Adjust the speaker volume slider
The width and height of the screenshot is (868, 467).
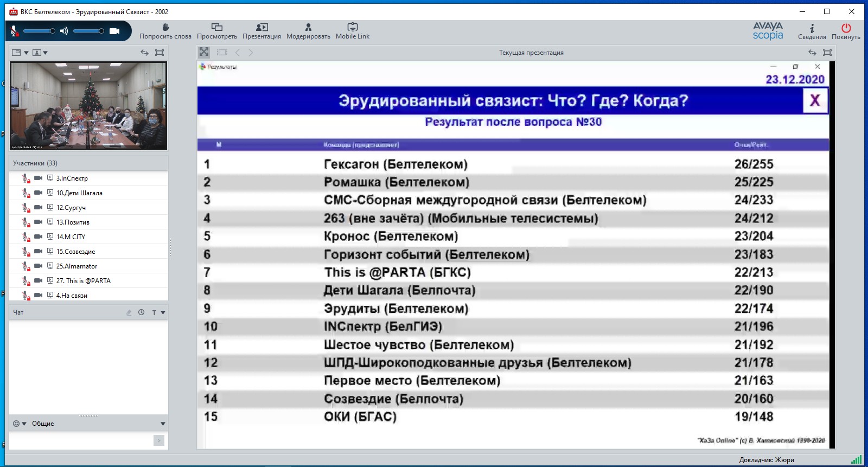point(88,31)
